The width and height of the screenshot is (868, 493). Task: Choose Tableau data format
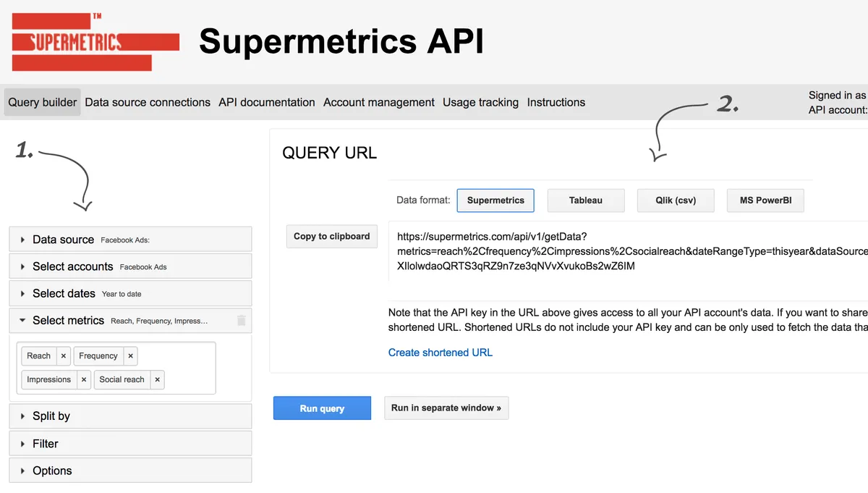click(585, 201)
